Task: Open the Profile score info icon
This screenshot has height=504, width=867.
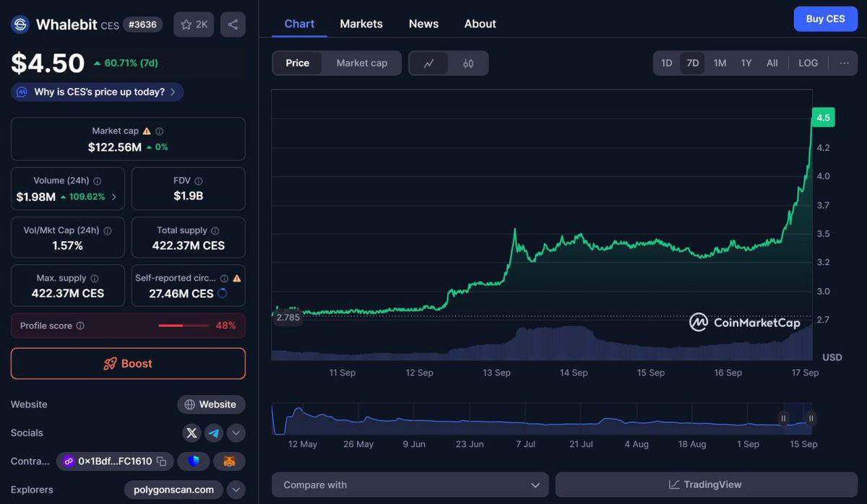Action: click(80, 326)
